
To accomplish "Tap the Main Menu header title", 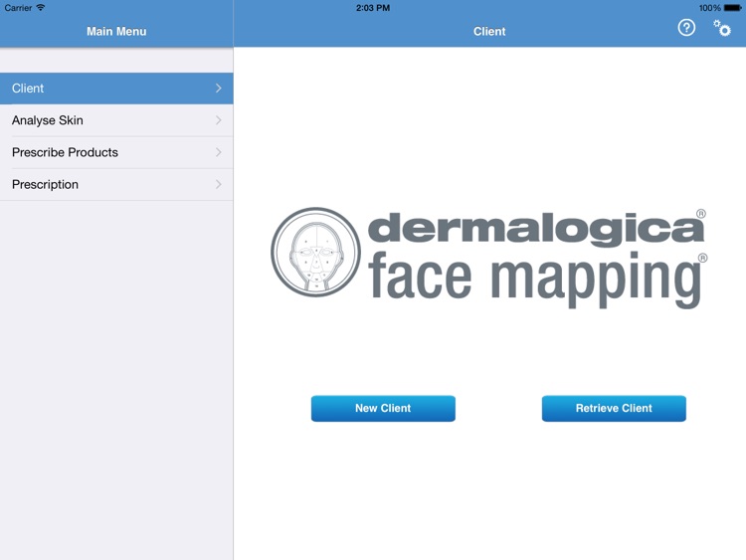I will [x=116, y=32].
